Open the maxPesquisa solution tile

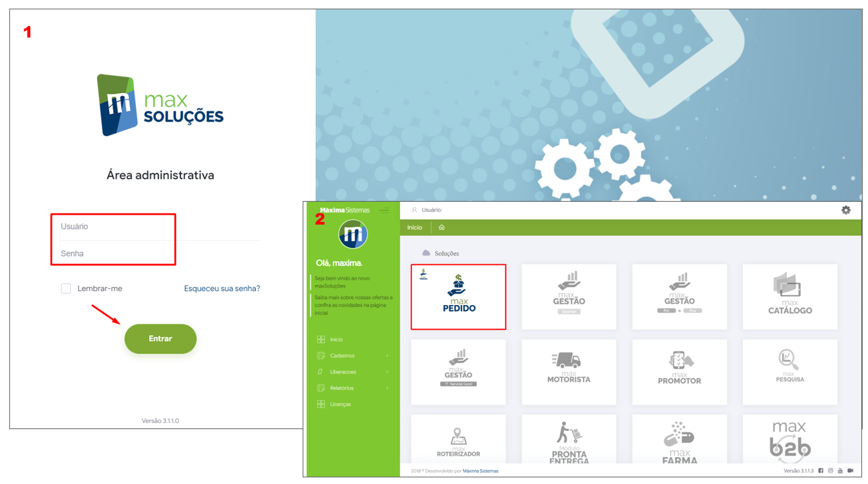[790, 371]
